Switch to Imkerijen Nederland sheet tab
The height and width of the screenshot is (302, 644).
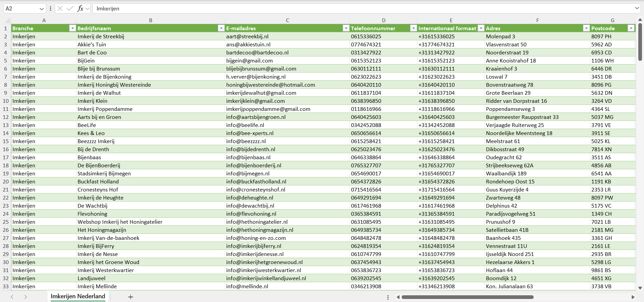pyautogui.click(x=78, y=296)
